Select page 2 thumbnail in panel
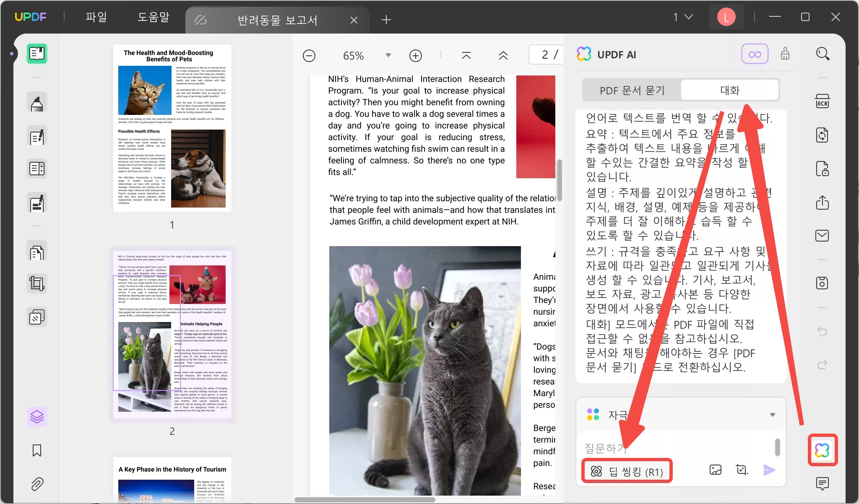The image size is (859, 504). (172, 335)
